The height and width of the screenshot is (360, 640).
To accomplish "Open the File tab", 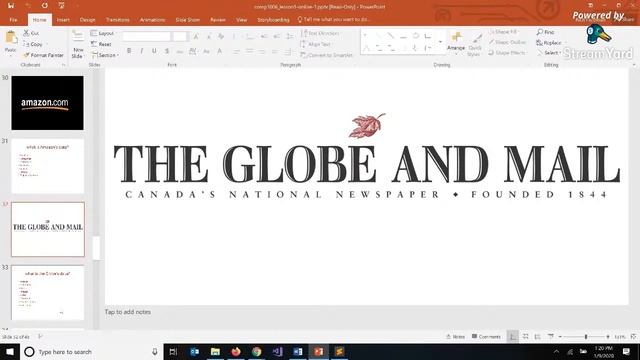I will point(13,20).
